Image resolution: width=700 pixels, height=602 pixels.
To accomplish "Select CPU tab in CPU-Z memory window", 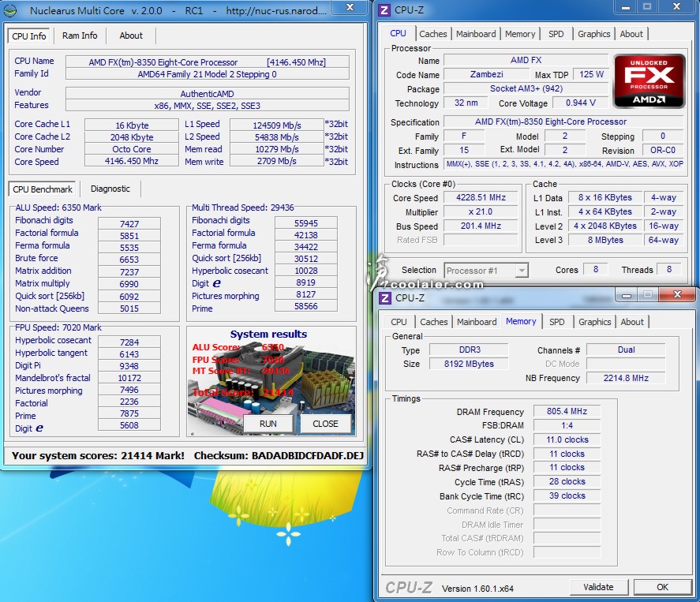I will 399,322.
